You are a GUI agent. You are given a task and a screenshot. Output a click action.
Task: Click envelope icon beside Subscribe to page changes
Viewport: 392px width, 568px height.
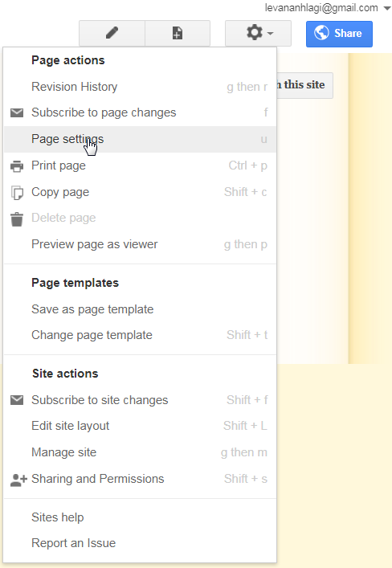point(17,112)
